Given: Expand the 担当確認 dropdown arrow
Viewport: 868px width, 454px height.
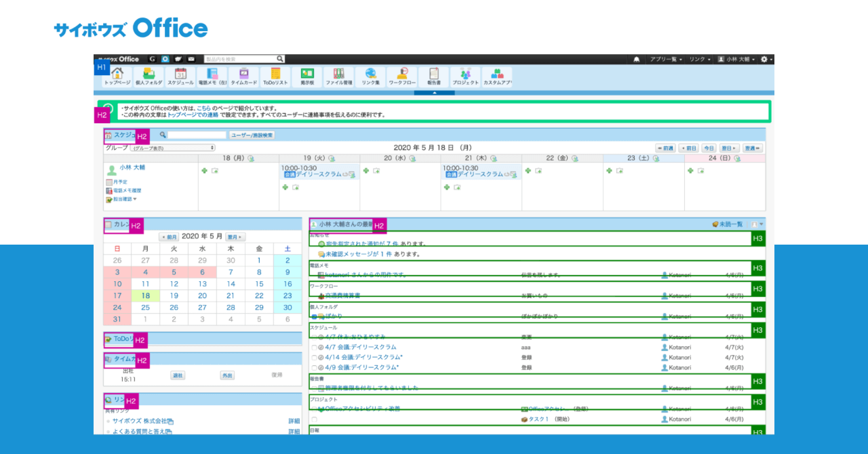Looking at the screenshot, I should 135,199.
